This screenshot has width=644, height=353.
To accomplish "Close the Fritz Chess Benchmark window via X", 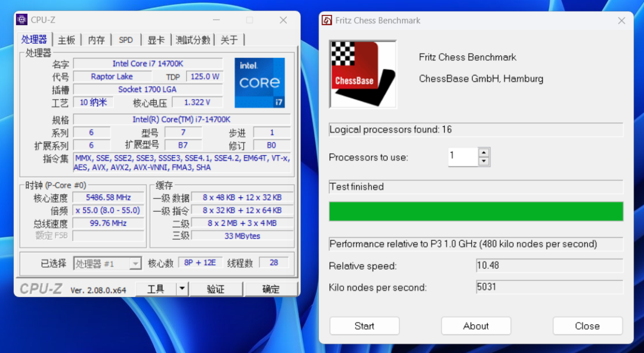I will coord(621,20).
